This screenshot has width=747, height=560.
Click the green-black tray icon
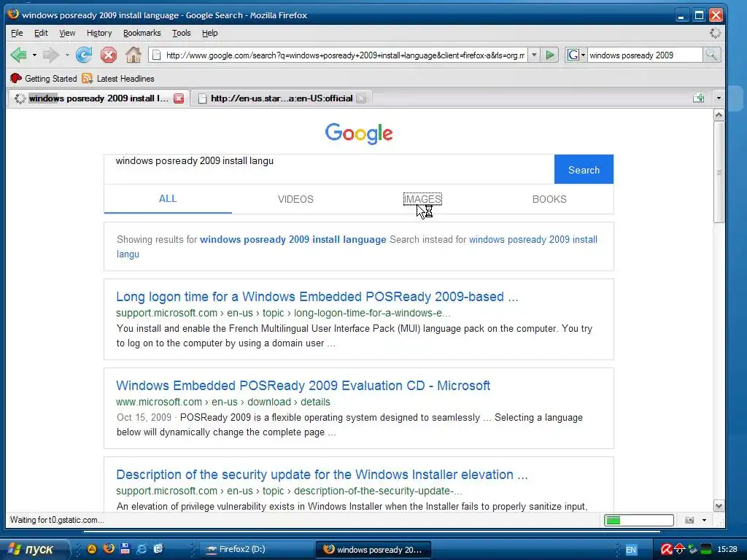(706, 550)
